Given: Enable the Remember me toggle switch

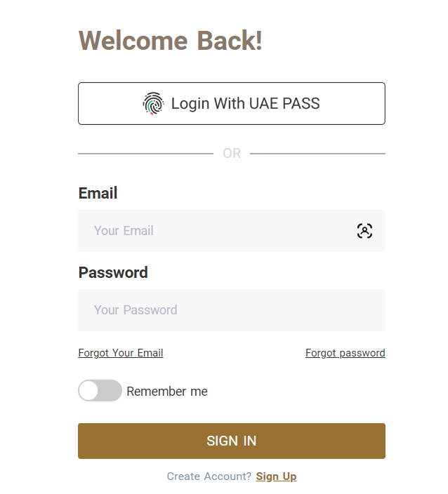Looking at the screenshot, I should coord(100,391).
